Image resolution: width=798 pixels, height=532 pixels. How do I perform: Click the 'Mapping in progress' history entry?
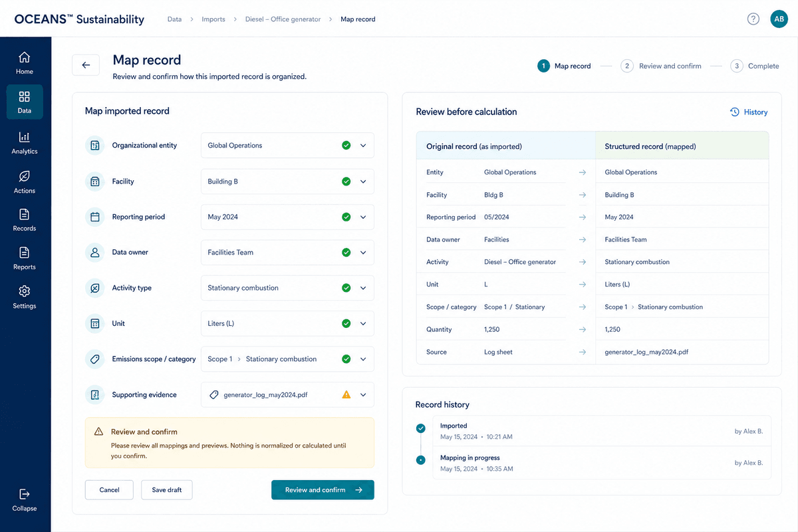602,463
